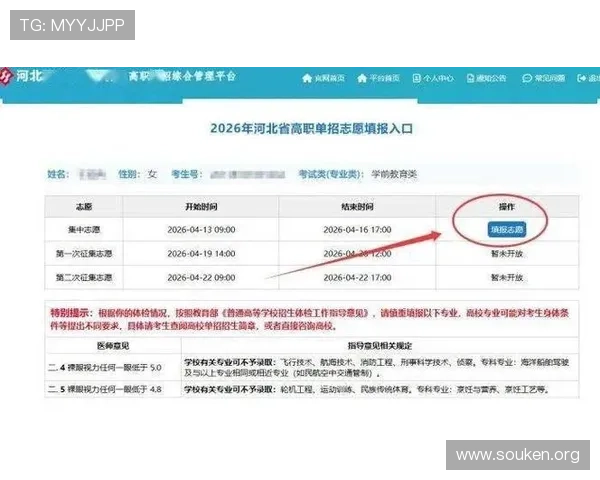The width and height of the screenshot is (600, 480).
Task: Click end time 2026-04-22 17:00
Action: 357,278
